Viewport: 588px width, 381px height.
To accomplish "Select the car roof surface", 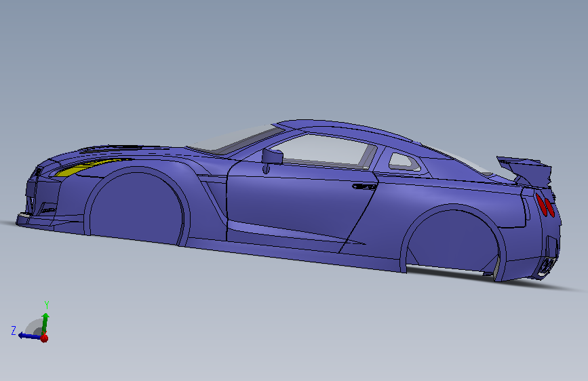I will 345,129.
